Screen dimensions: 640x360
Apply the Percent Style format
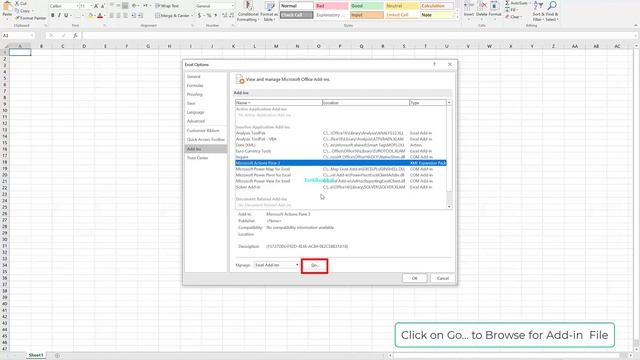coord(209,16)
